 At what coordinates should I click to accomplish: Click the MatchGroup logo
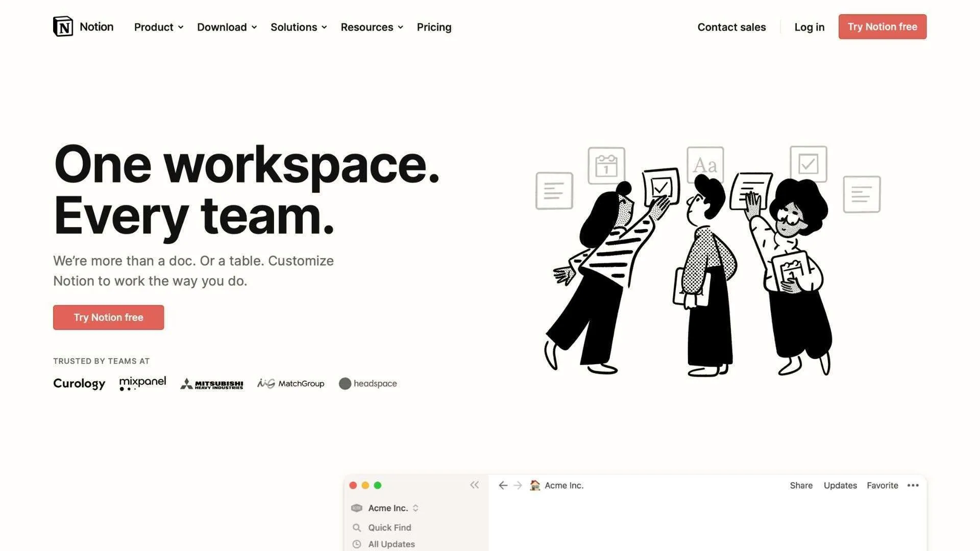point(290,383)
